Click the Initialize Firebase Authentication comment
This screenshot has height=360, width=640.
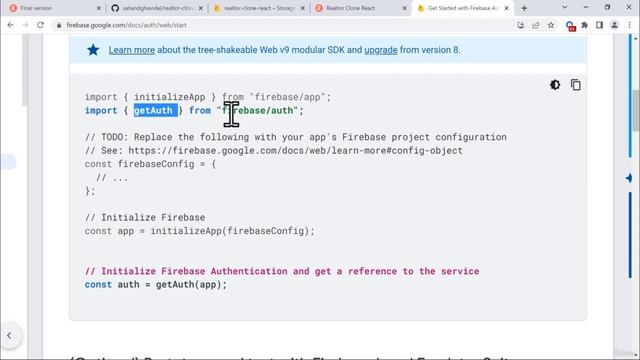tap(282, 271)
